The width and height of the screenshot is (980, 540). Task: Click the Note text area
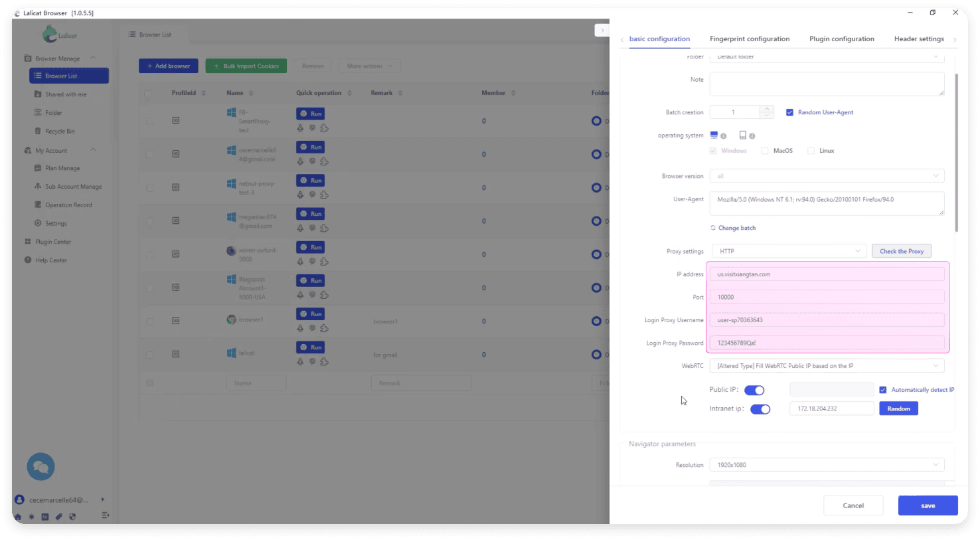[827, 84]
